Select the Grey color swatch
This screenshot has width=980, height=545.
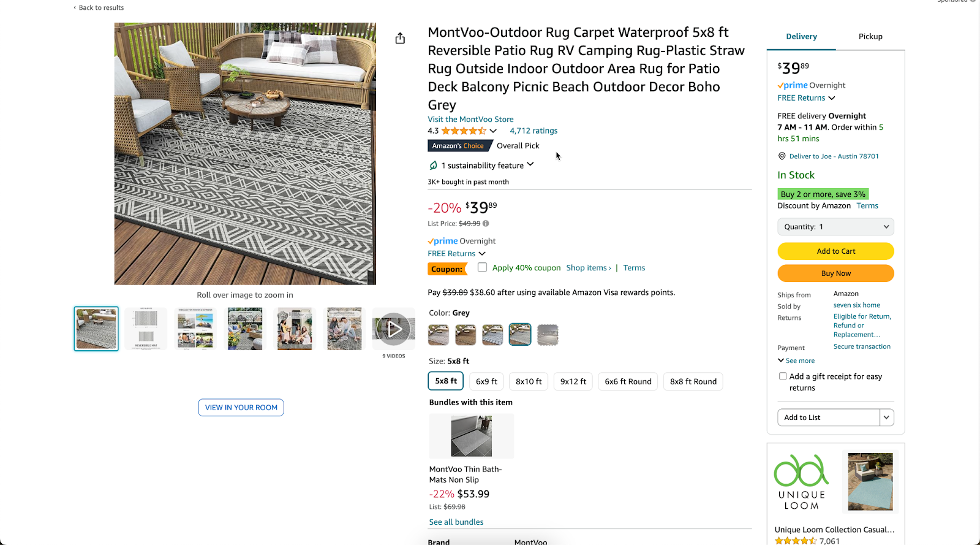point(519,334)
